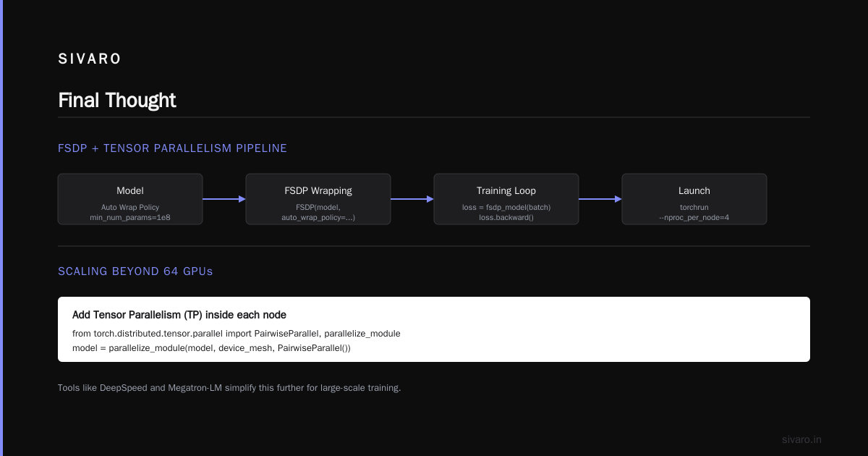Viewport: 868px width, 456px height.
Task: Click the parallelize_module code line
Action: tap(211, 348)
